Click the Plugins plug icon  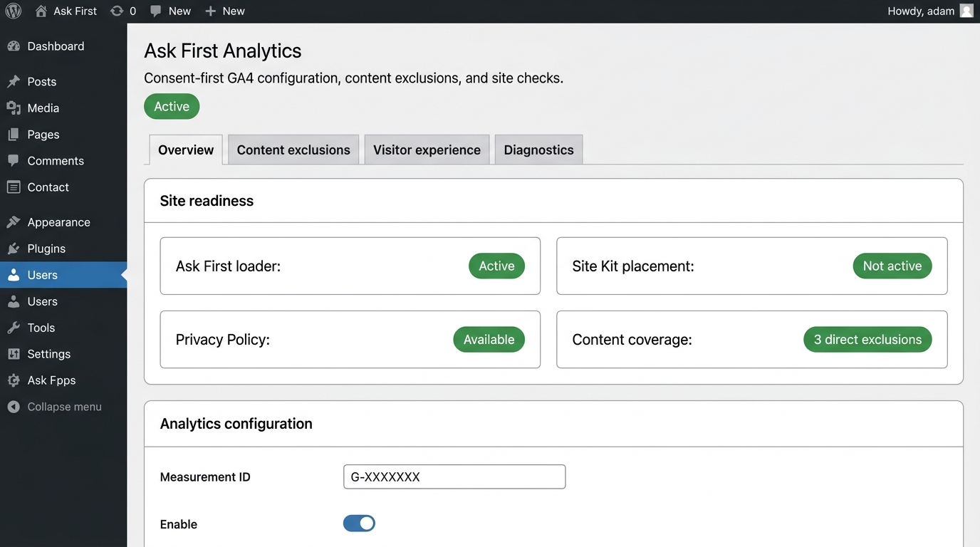(14, 249)
